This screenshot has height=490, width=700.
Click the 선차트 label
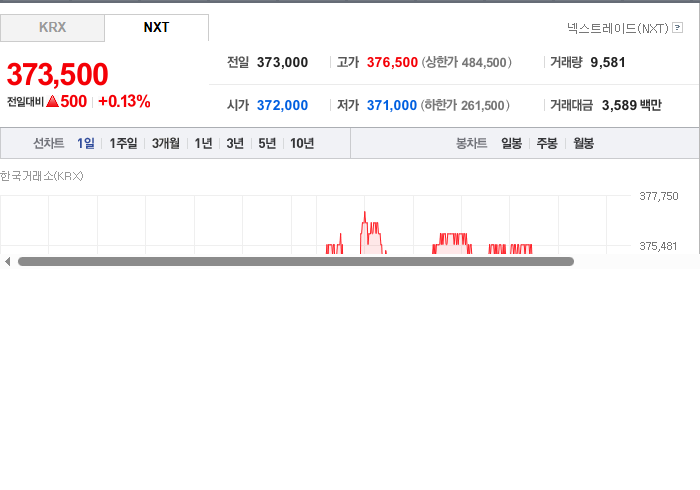49,143
